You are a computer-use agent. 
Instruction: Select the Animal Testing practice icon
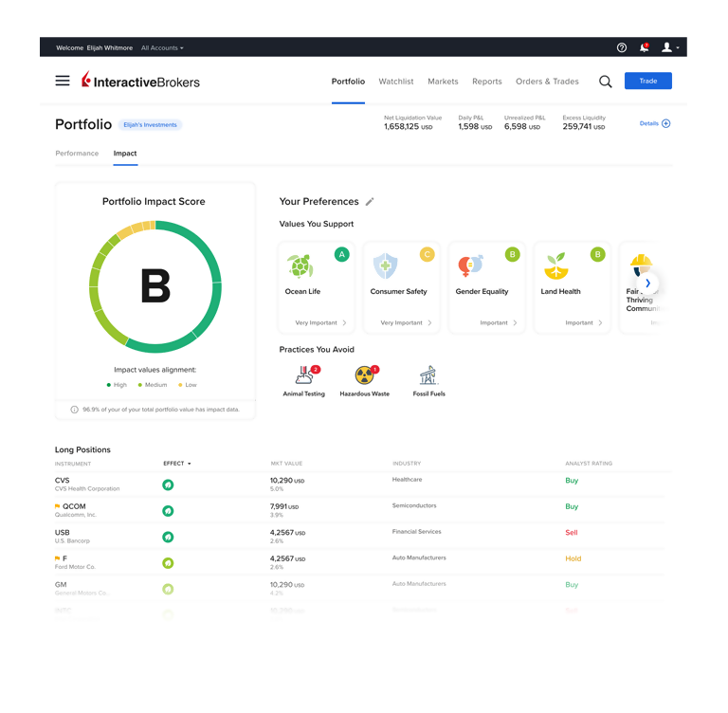pos(303,375)
